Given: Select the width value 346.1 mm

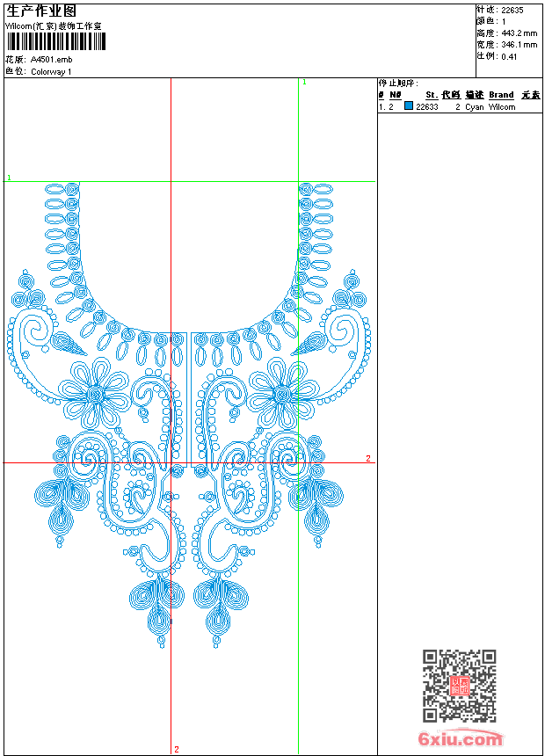Looking at the screenshot, I should point(520,45).
